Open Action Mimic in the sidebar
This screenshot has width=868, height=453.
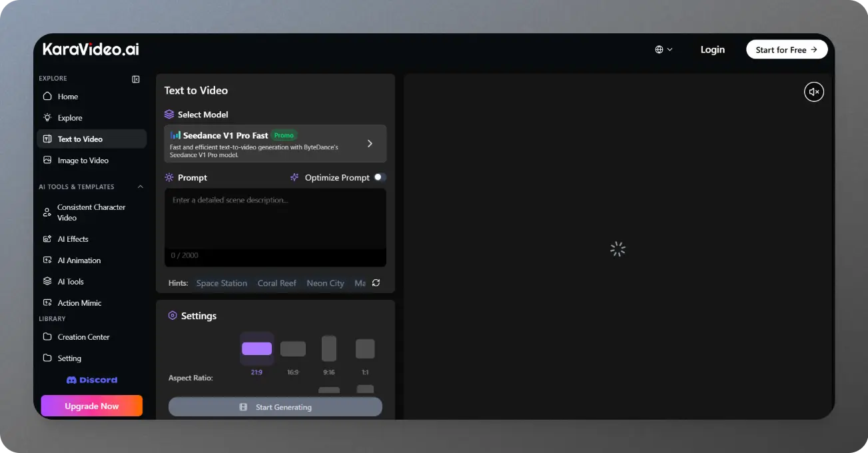(x=79, y=303)
